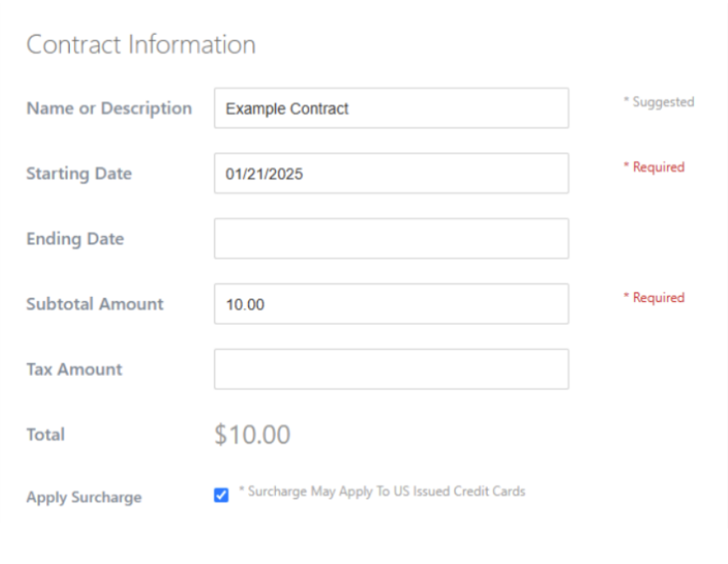Click the Subtotal Amount input box
728x564 pixels.
[391, 304]
